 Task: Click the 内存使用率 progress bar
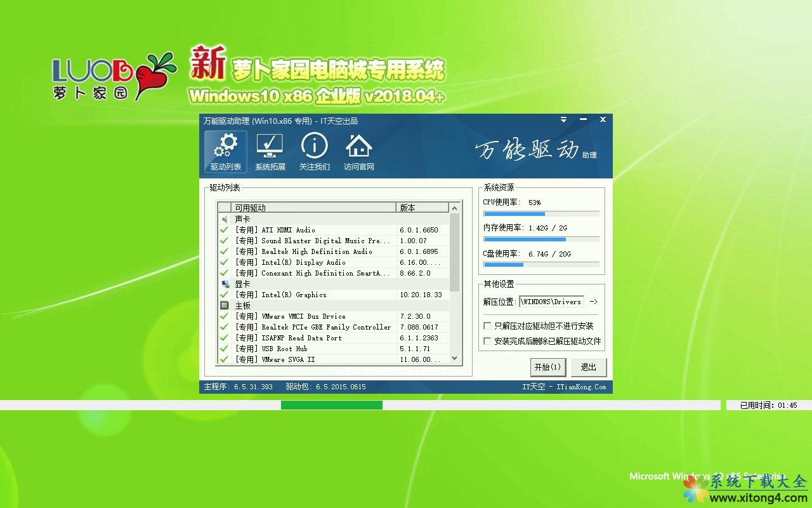541,239
